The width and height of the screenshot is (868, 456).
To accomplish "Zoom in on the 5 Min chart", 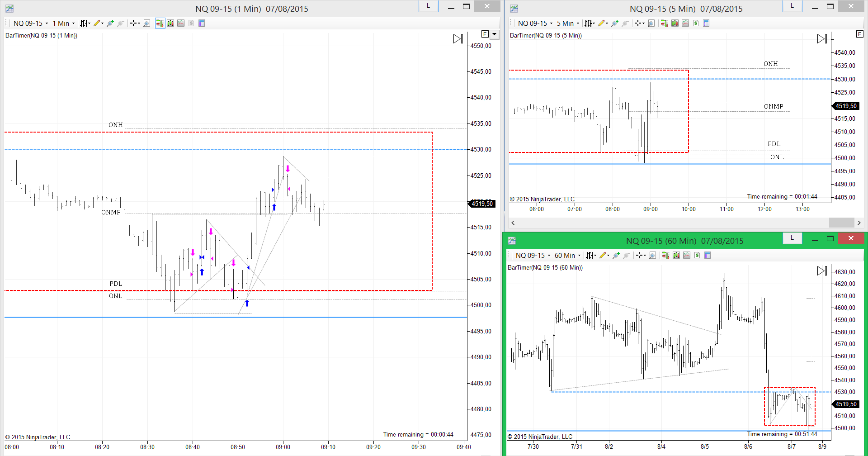I will [x=615, y=23].
